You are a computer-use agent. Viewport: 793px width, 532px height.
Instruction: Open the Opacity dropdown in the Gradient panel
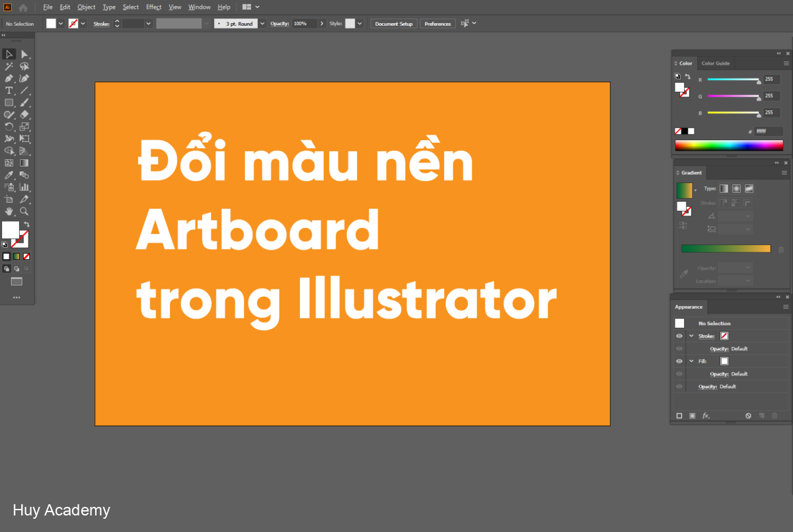(x=736, y=268)
